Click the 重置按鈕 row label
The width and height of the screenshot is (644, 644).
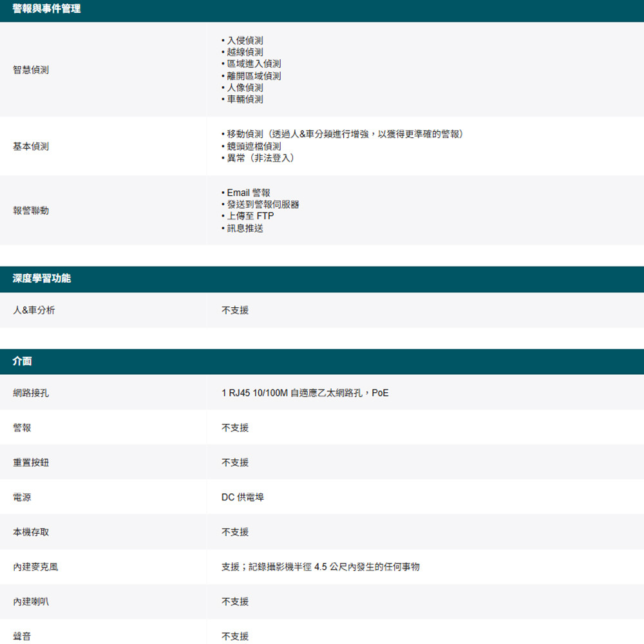pyautogui.click(x=31, y=462)
